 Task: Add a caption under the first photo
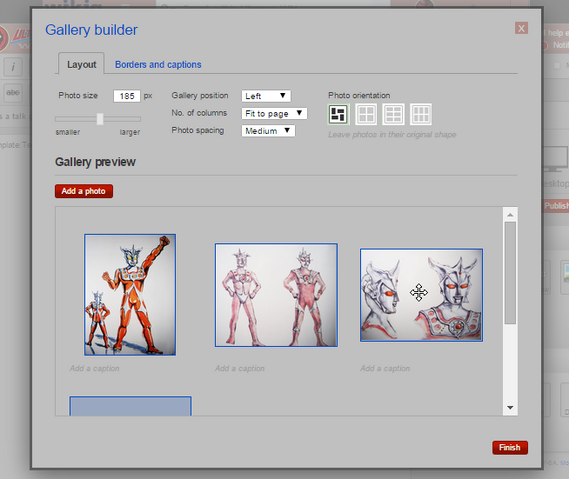point(95,368)
